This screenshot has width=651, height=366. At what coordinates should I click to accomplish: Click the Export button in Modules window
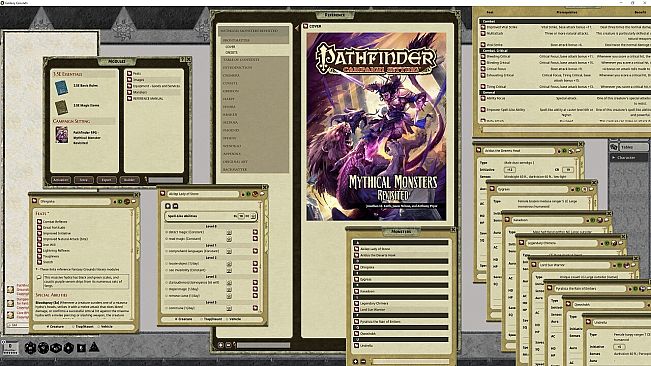(x=106, y=180)
